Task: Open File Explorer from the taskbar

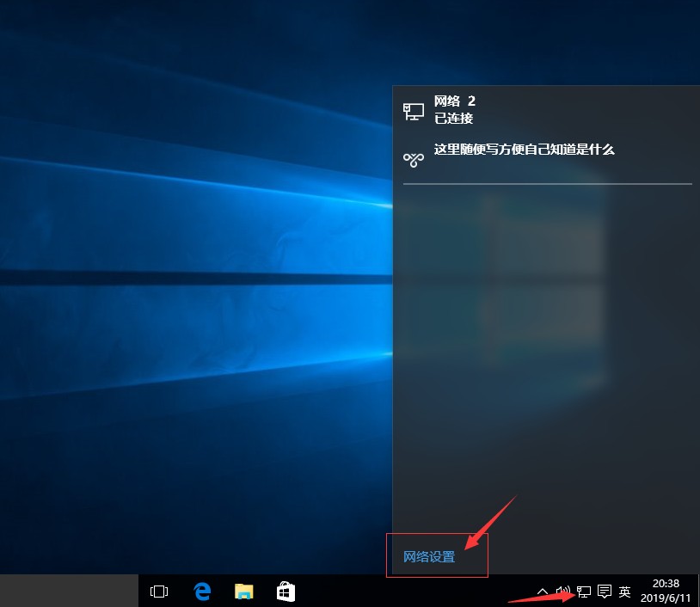Action: [243, 592]
